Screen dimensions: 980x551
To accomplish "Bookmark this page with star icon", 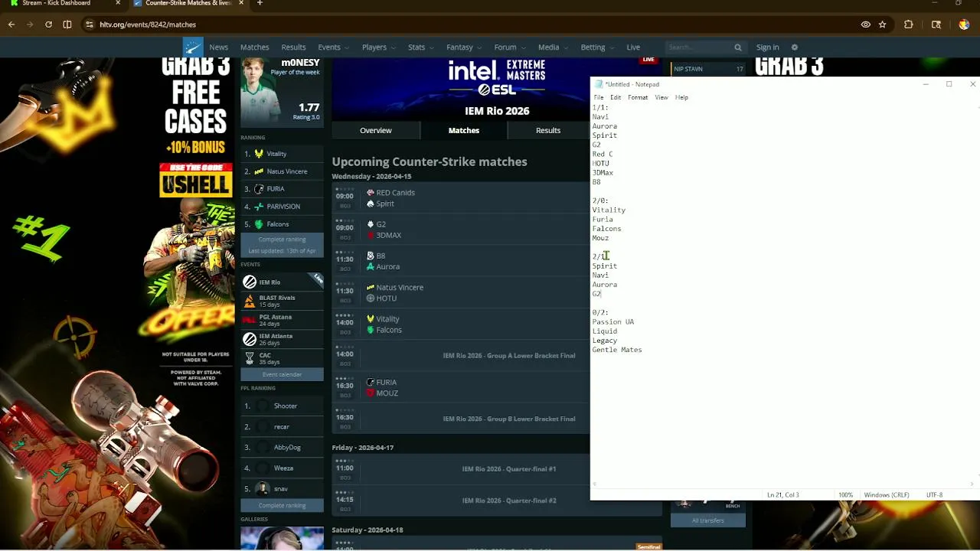I will [883, 24].
